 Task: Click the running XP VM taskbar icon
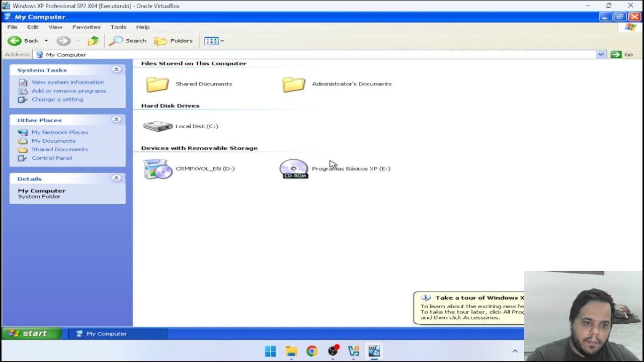click(374, 351)
